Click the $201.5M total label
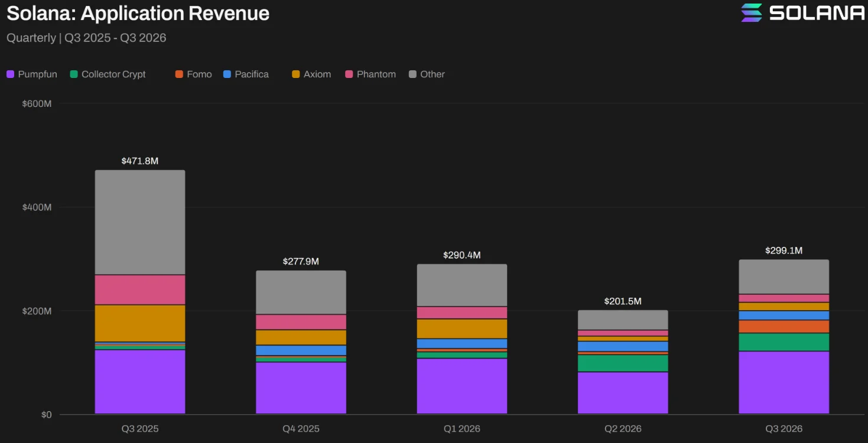Screen dimensions: 868x443 pyautogui.click(x=623, y=301)
